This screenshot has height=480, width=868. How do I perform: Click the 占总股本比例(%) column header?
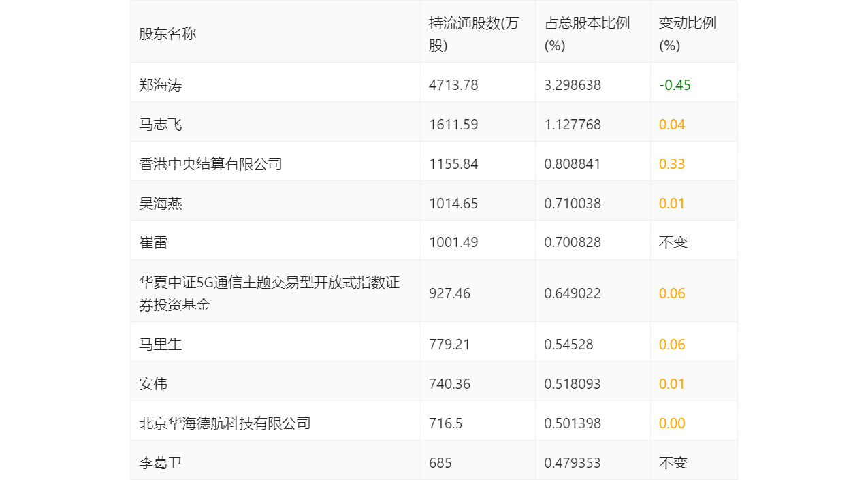(587, 34)
